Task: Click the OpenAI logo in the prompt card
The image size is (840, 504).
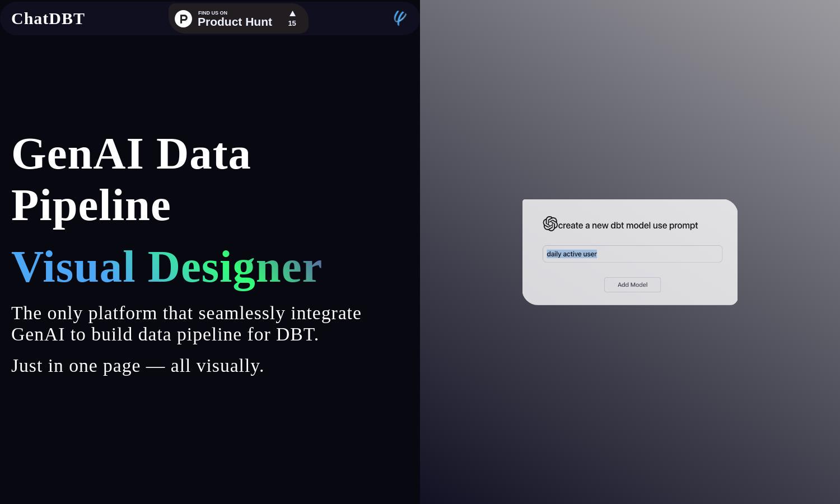Action: (550, 223)
